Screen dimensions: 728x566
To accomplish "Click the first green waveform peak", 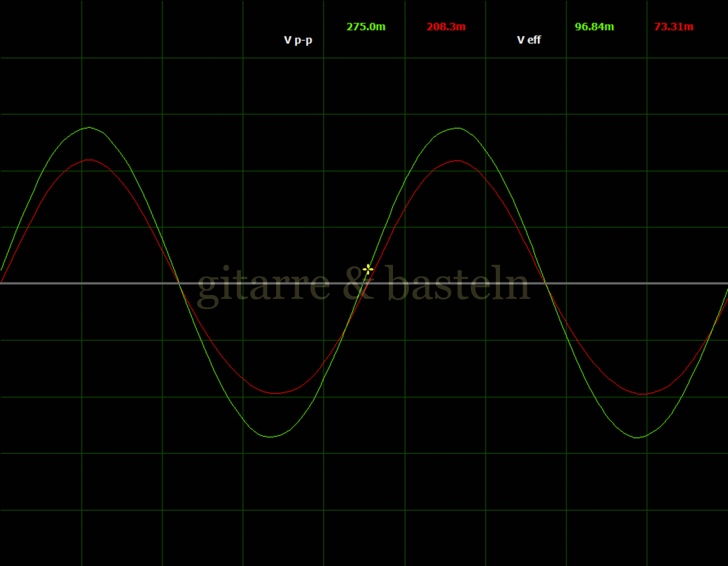I will coord(89,128).
